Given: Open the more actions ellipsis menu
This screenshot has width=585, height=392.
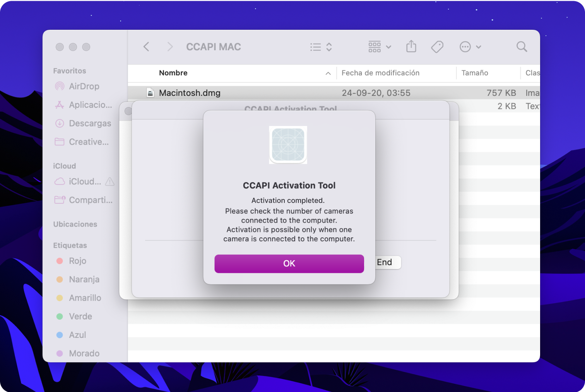Looking at the screenshot, I should (470, 47).
